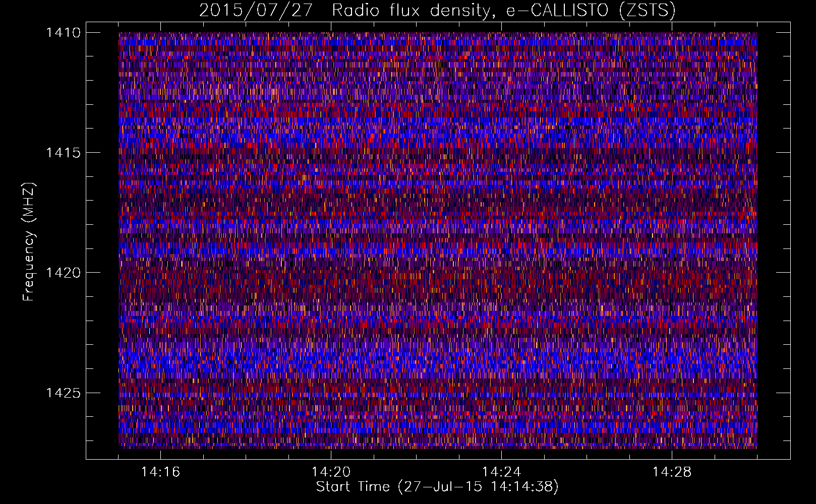Screen dimensions: 816x504
Task: Click the 1410 frequency tick label
Action: [63, 33]
